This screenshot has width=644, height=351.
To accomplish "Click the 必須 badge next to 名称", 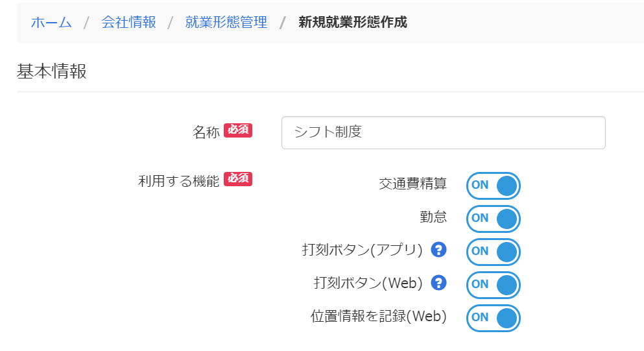I will tap(238, 130).
